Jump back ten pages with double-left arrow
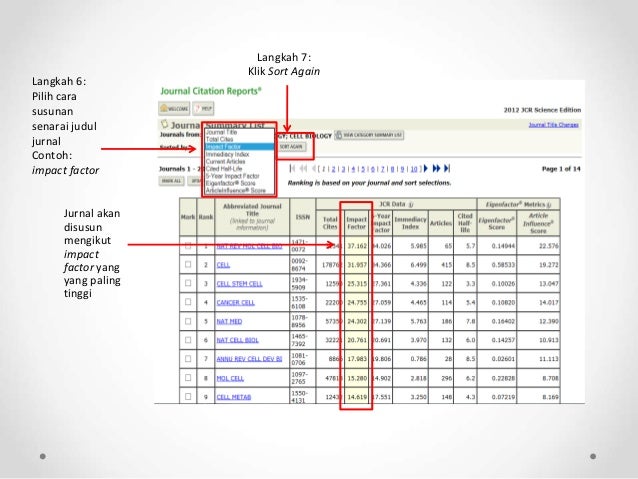Screen dimensions: 638x479 [x=303, y=168]
